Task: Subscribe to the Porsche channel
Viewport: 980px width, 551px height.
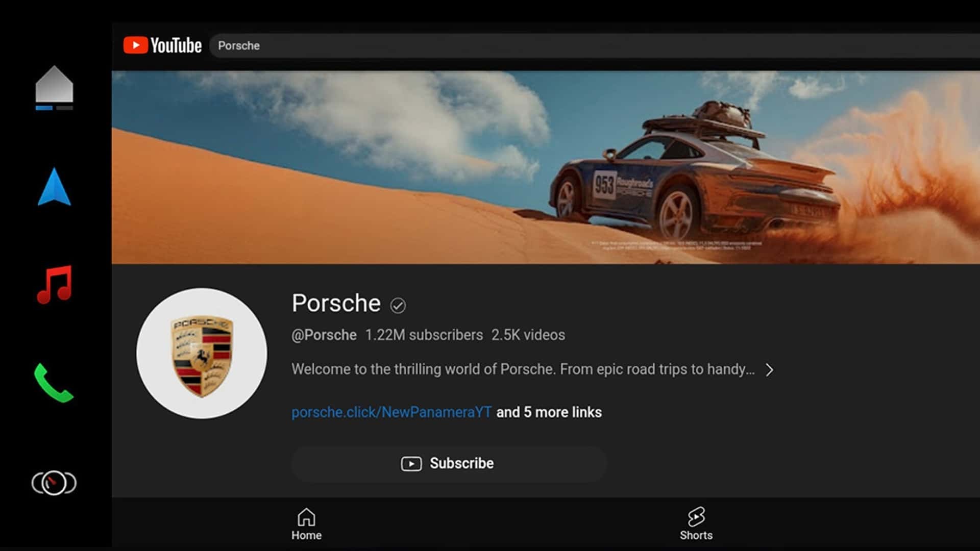Action: coord(449,464)
